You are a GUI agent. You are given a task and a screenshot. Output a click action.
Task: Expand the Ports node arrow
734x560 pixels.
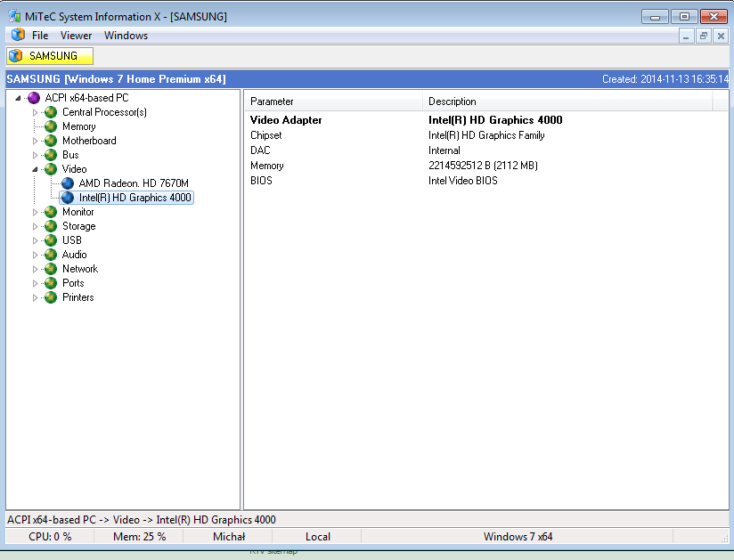click(x=35, y=283)
